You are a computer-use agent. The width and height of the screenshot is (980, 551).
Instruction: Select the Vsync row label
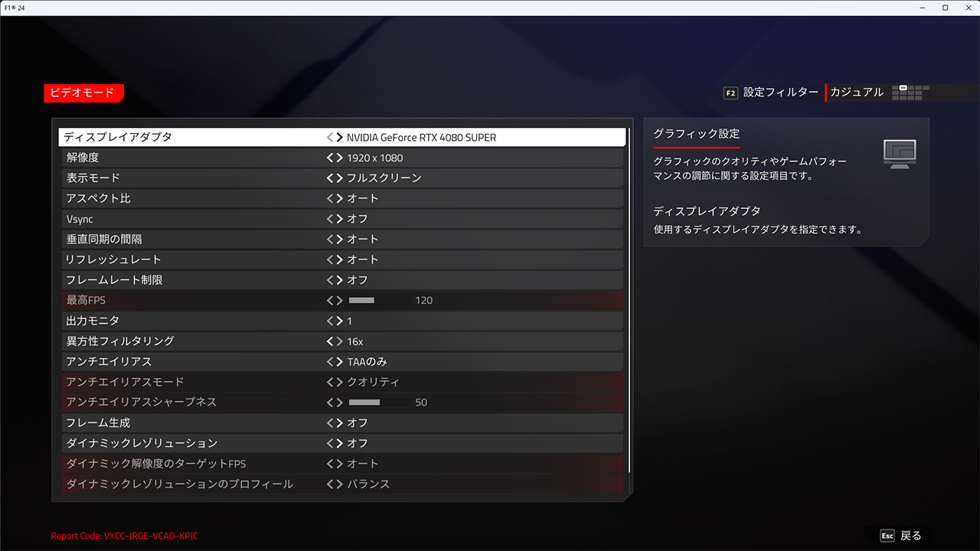pos(80,219)
